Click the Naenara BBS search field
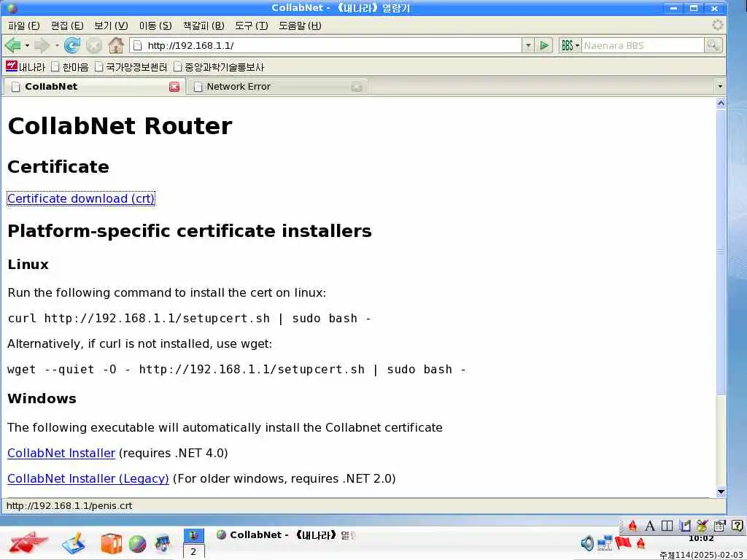This screenshot has height=560, width=747. (x=643, y=46)
